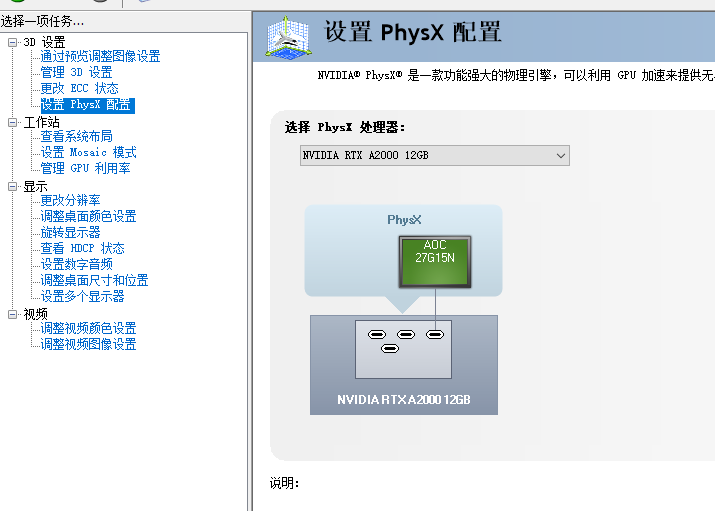The width and height of the screenshot is (715, 511).
Task: Open 旋转显示器
Action: (70, 232)
